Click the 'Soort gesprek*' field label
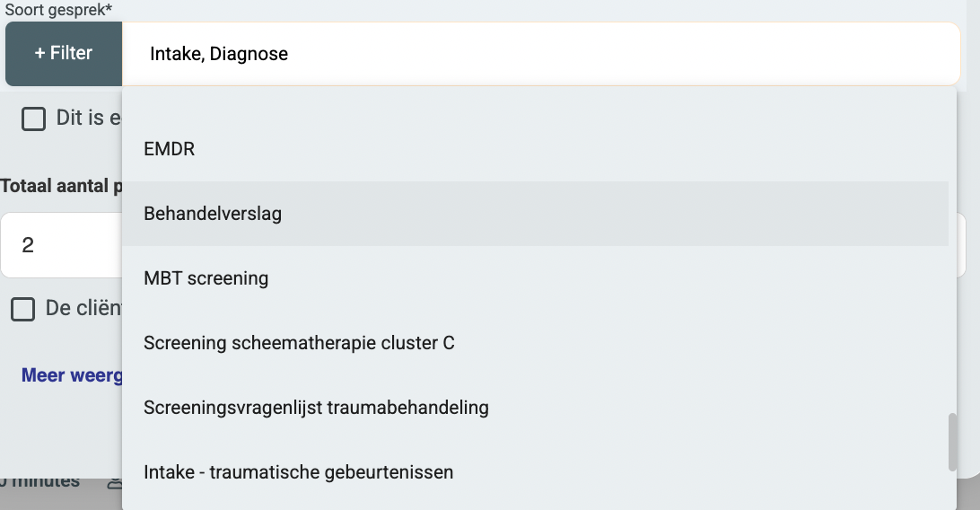The width and height of the screenshot is (980, 510). tap(58, 9)
